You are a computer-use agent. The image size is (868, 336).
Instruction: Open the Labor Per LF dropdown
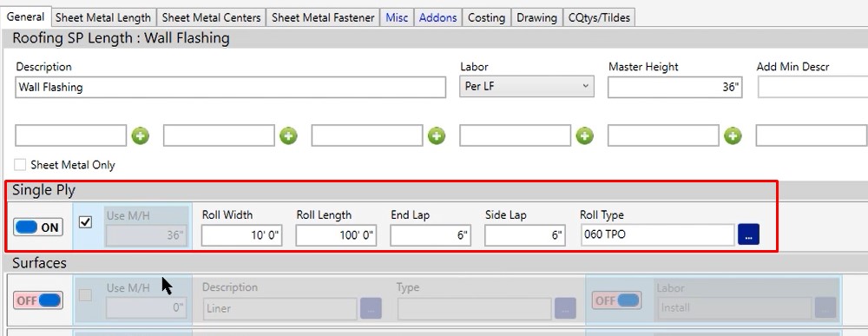click(527, 87)
